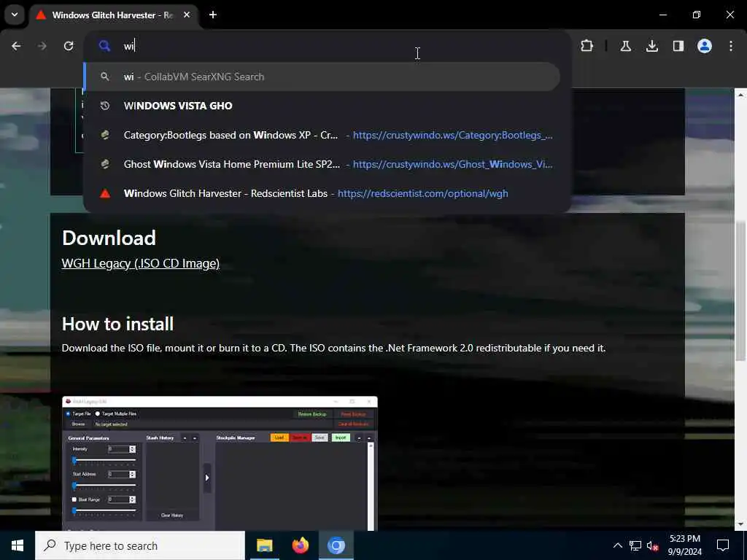
Task: Choose Ghost Windows Vista Home Premium suggestion
Action: click(322, 164)
